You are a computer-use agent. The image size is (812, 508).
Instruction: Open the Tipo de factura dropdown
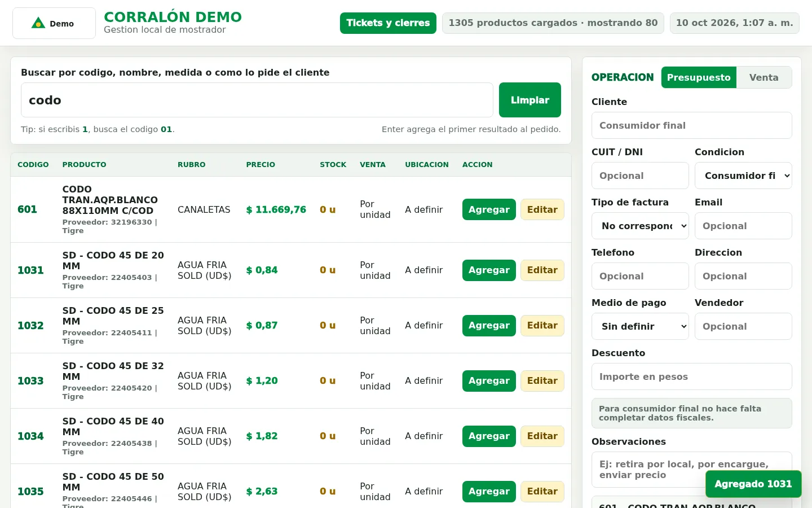(x=640, y=226)
